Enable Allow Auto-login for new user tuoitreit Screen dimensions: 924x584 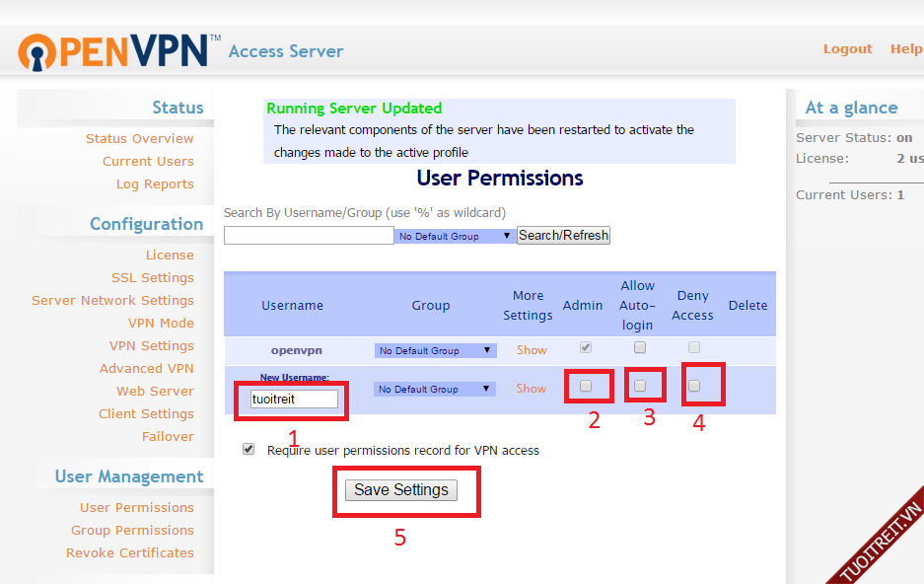[640, 386]
